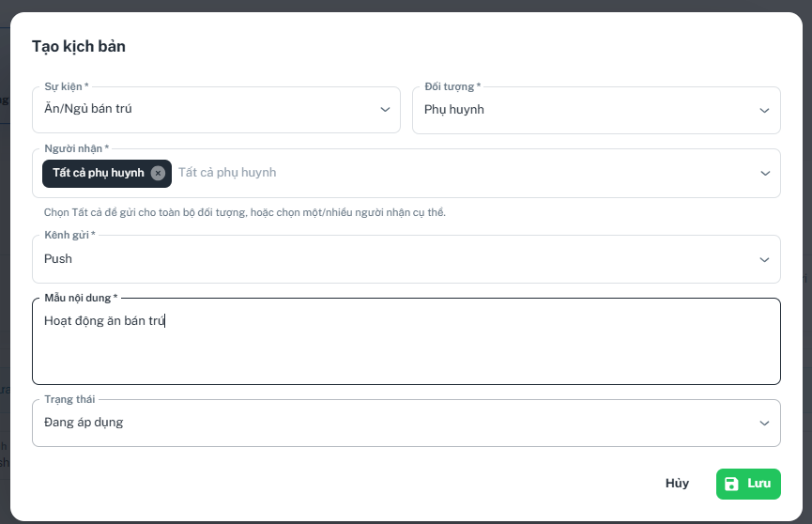The image size is (812, 524).
Task: Click the Người nhận search input
Action: [464, 173]
